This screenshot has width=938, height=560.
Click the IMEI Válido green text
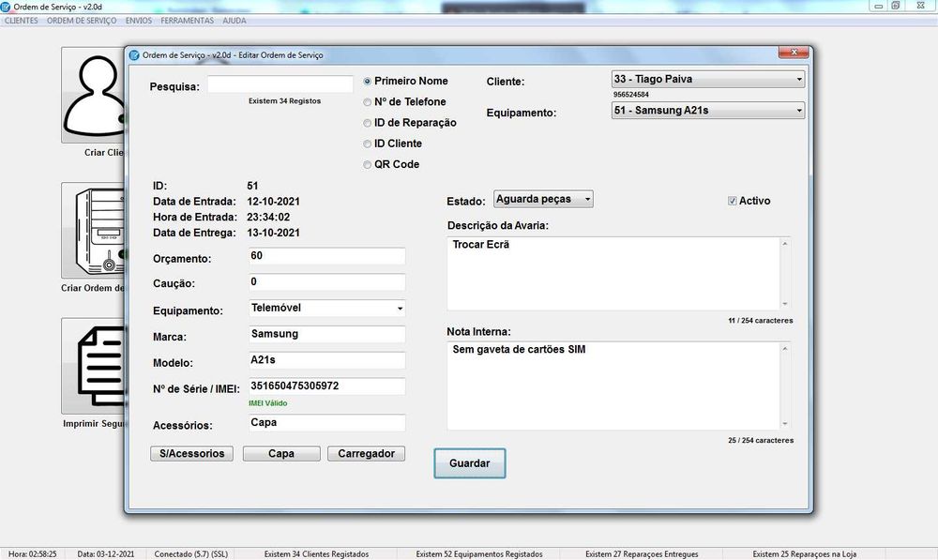pos(268,403)
